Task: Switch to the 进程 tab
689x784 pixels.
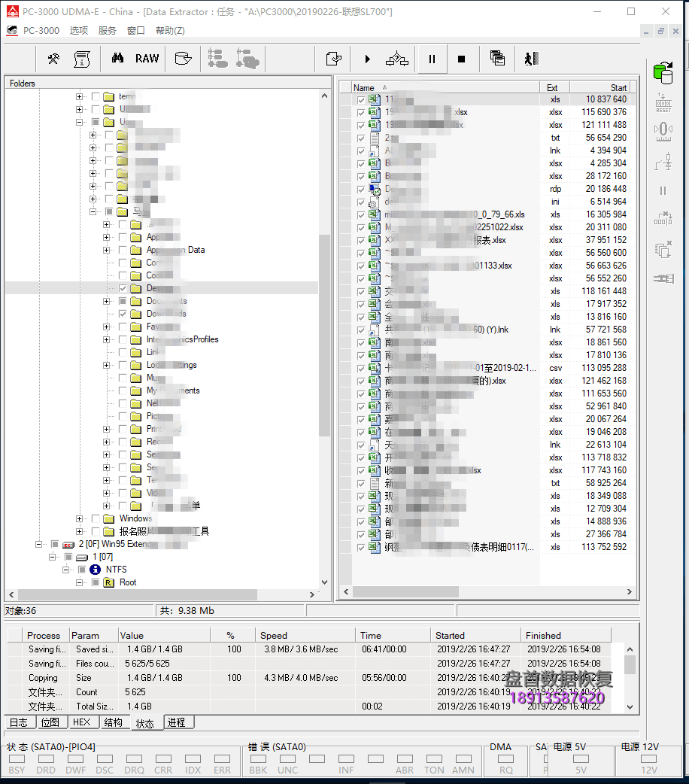Action: tap(177, 722)
